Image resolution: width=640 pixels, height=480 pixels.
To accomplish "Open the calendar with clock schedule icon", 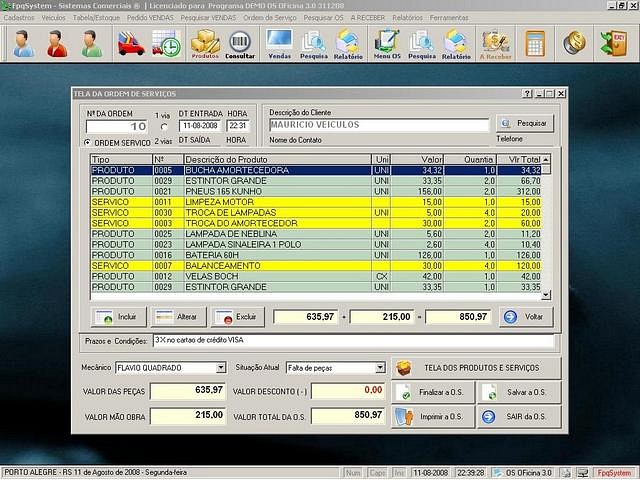I will point(166,43).
